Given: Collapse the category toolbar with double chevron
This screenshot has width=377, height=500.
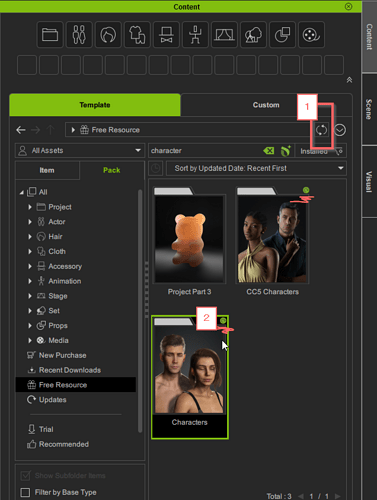Looking at the screenshot, I should pos(349,80).
